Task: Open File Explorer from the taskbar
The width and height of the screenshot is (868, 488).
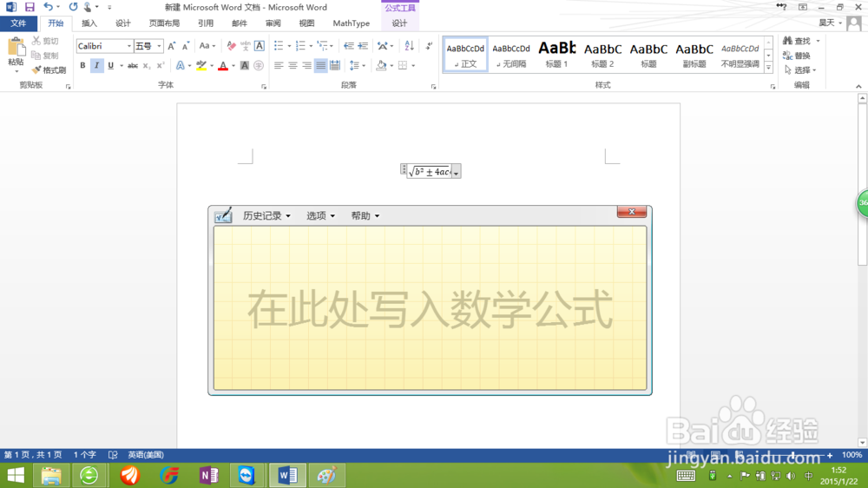Action: (51, 475)
